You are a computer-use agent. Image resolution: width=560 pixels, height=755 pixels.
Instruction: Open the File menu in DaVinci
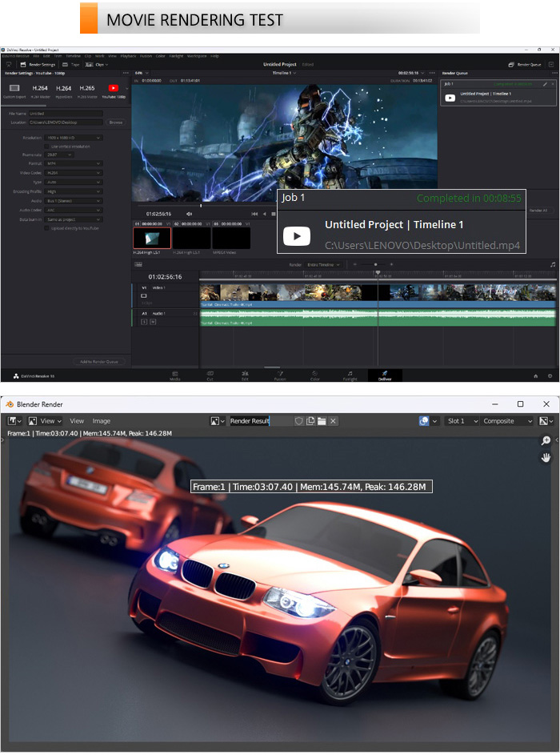pyautogui.click(x=36, y=56)
